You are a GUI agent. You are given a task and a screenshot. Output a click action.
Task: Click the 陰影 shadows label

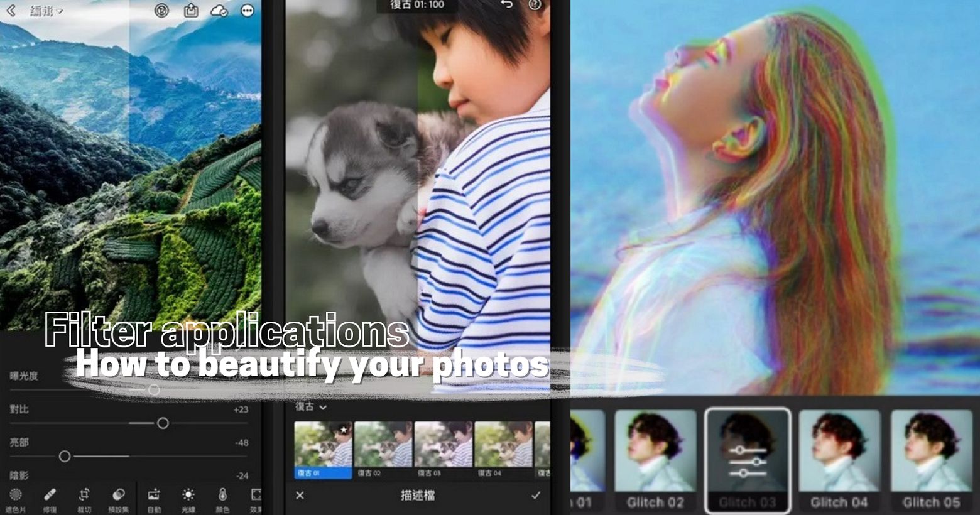(19, 476)
